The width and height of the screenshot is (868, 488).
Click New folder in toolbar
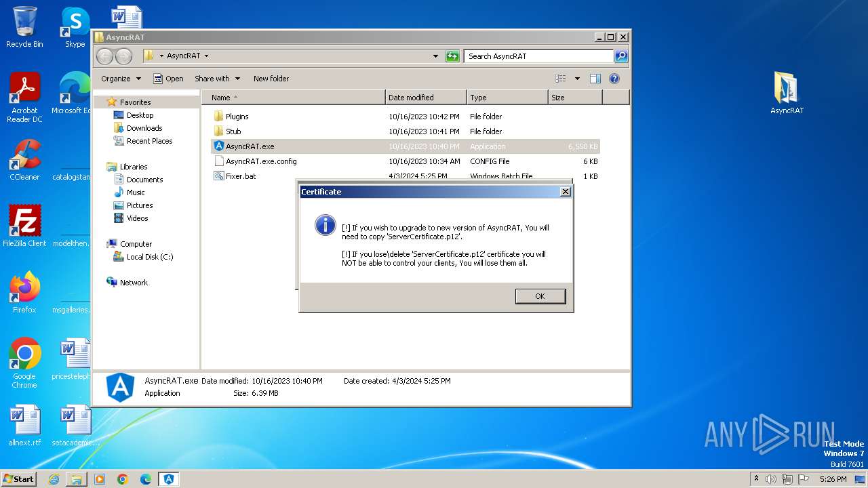(271, 79)
